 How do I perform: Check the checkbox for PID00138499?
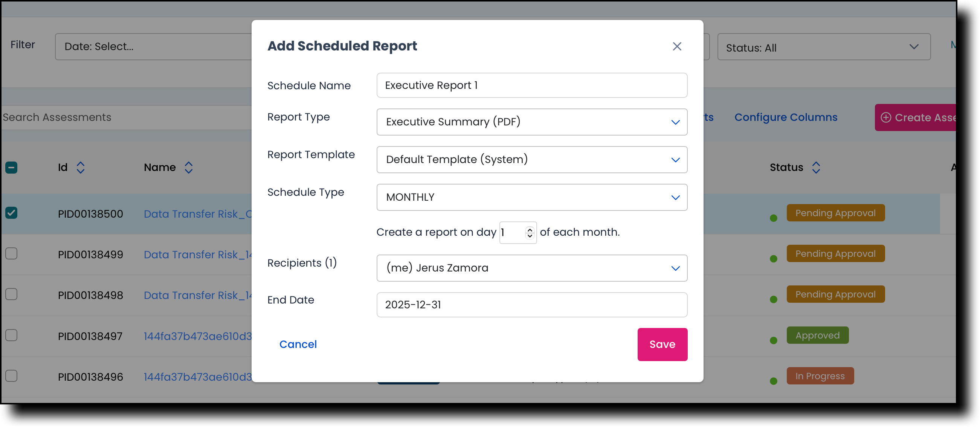(11, 254)
